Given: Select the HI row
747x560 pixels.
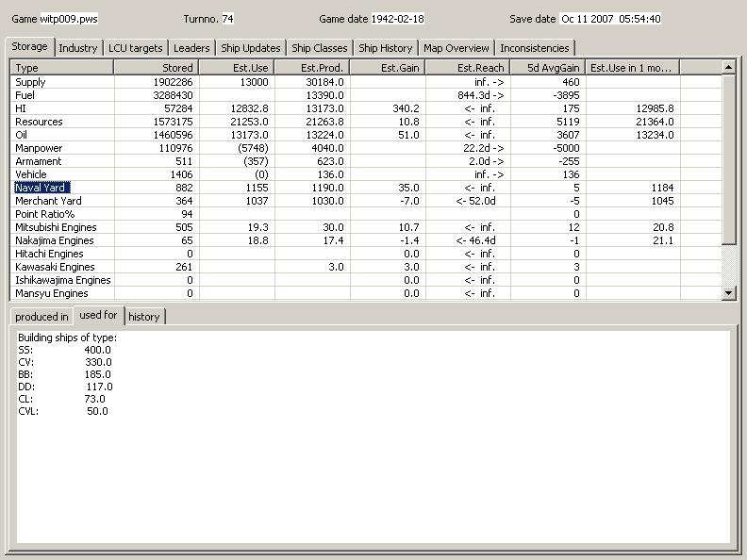Looking at the screenshot, I should pos(366,108).
